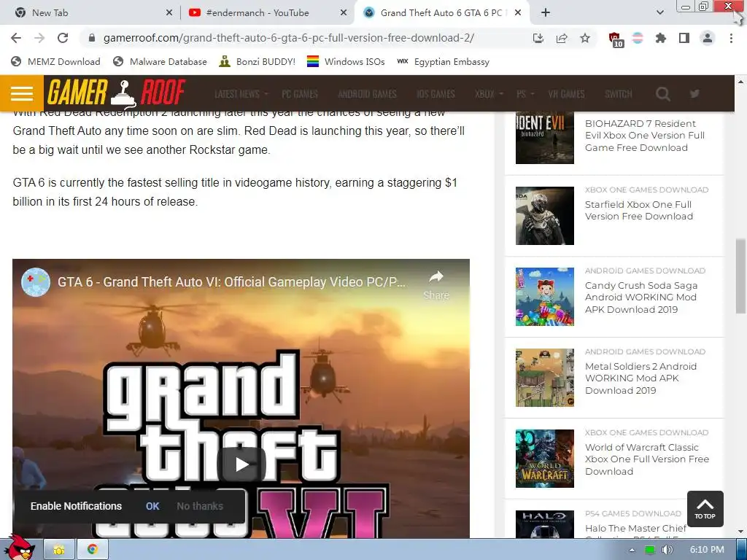Open the site Twitter bird icon
The height and width of the screenshot is (560, 747).
[694, 93]
